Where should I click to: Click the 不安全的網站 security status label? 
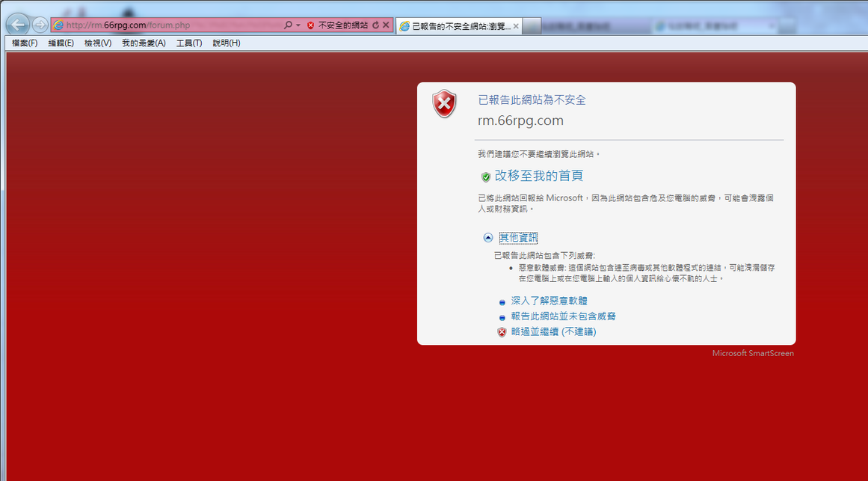(342, 25)
